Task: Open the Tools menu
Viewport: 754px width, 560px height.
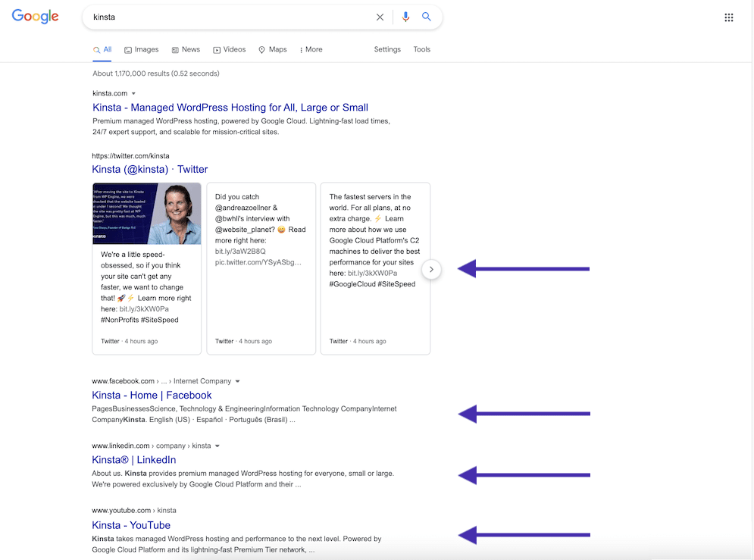Action: [x=421, y=49]
